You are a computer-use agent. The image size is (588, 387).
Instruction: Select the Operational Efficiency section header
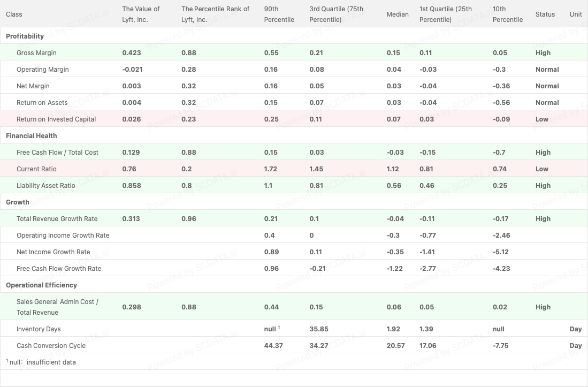41,285
